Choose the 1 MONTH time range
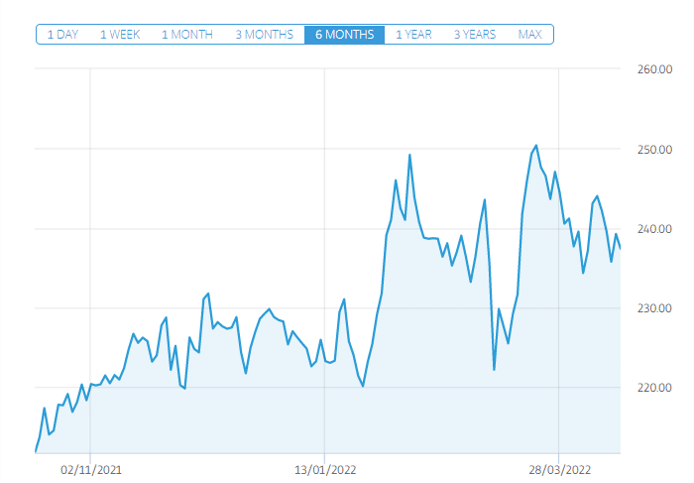Screen dimensions: 694x483 coord(187,35)
